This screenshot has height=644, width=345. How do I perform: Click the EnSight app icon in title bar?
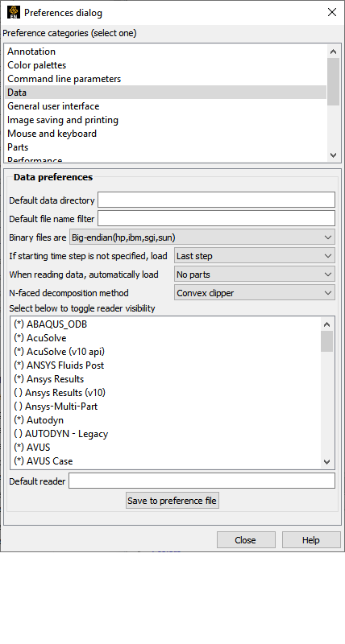coord(14,12)
